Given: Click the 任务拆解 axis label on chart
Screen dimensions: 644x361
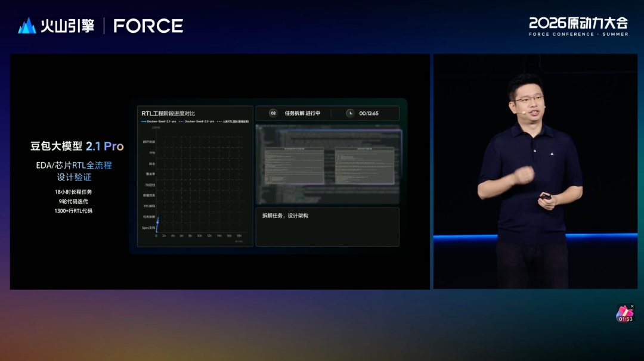Looking at the screenshot, I should pos(149,217).
